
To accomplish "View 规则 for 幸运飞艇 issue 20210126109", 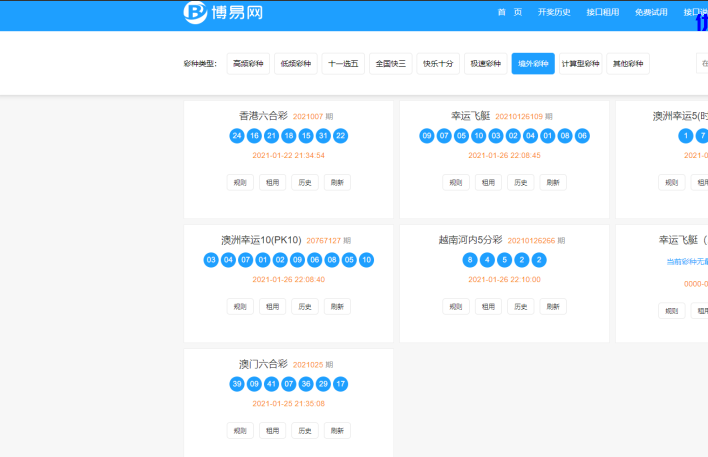I will (x=456, y=182).
